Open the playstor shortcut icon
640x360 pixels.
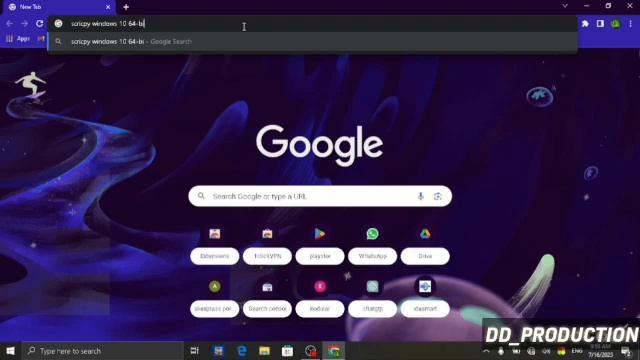(320, 234)
